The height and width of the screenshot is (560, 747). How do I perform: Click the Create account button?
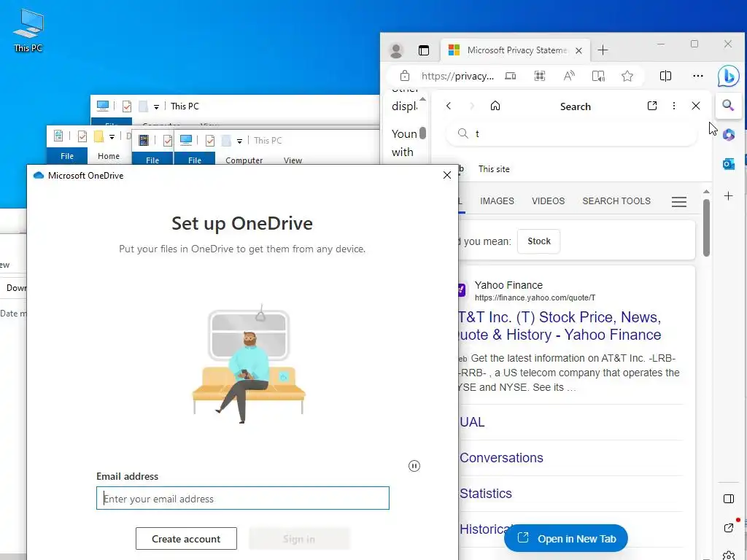pos(186,539)
